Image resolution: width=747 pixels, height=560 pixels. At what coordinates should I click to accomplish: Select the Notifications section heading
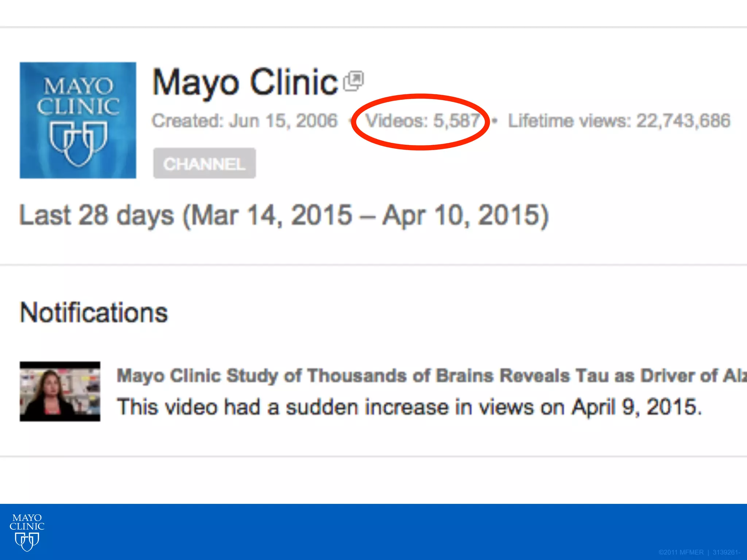(x=94, y=312)
